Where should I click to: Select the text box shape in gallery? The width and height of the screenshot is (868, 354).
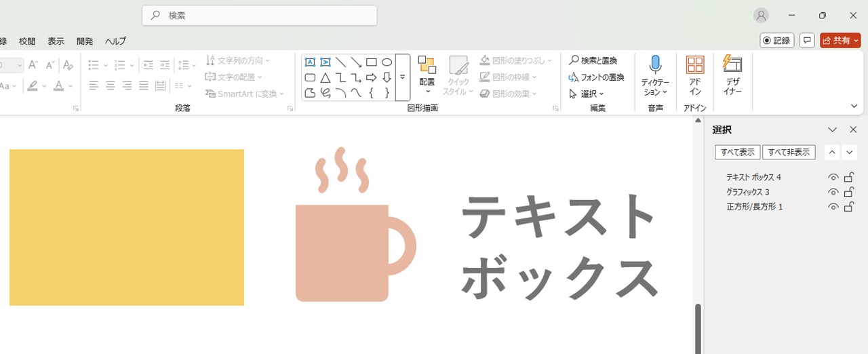pos(310,62)
